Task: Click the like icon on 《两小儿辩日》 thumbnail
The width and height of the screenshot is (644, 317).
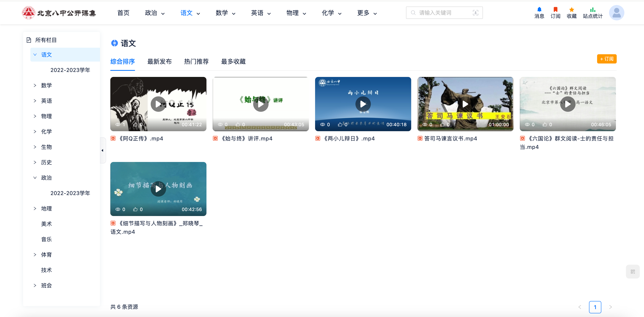Action: click(x=340, y=124)
